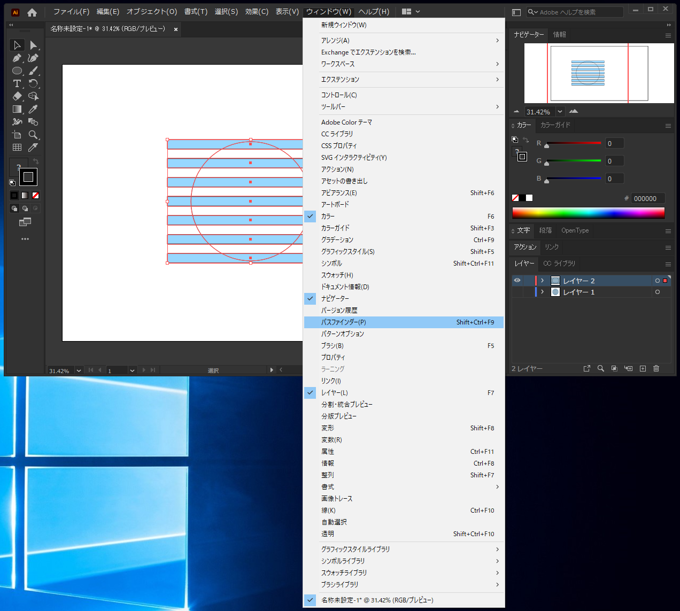This screenshot has width=680, height=611.
Task: Open the オブジェクト(O) menu
Action: coord(151,12)
